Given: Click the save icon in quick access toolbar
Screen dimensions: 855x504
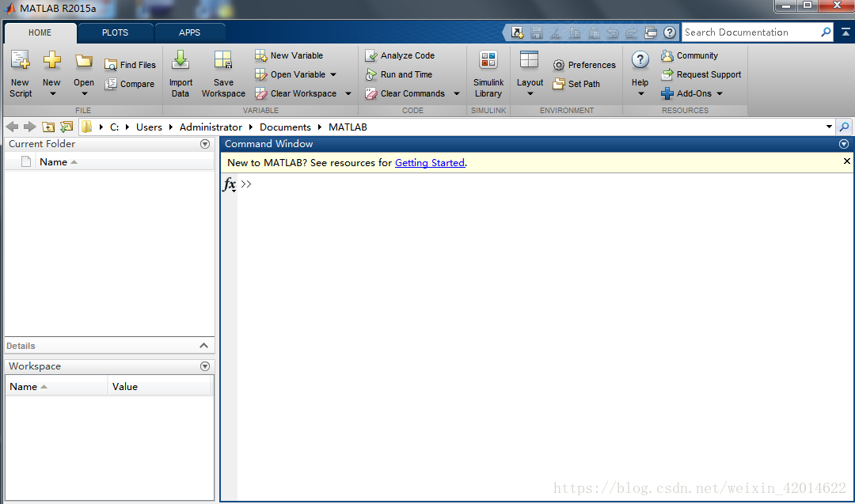Looking at the screenshot, I should (x=537, y=32).
